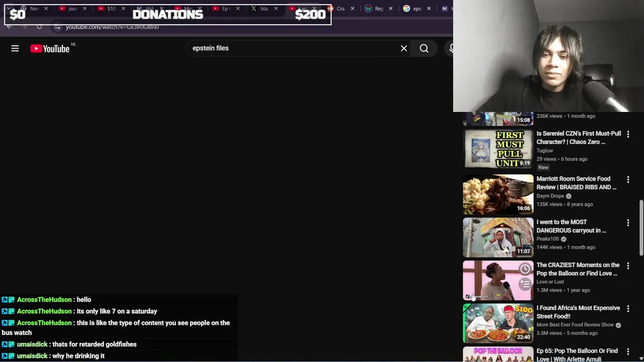Open site information icon beside the URL
644x362 pixels.
(57, 27)
